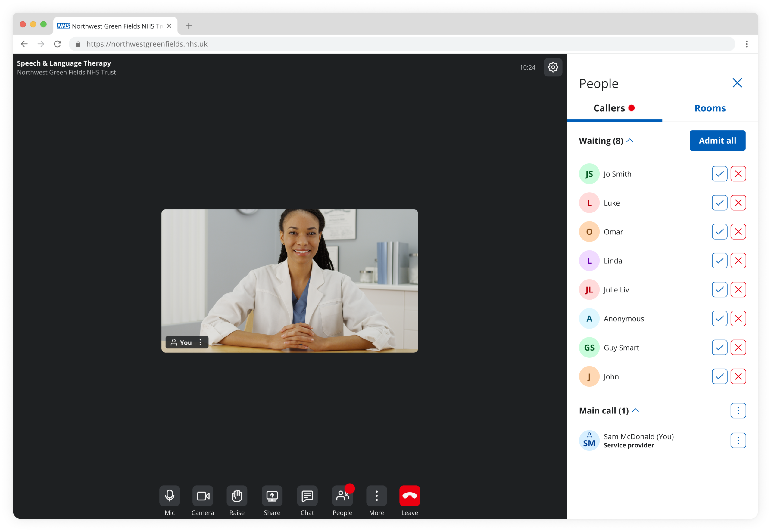The width and height of the screenshot is (771, 532).
Task: Reload the page
Action: click(x=58, y=44)
